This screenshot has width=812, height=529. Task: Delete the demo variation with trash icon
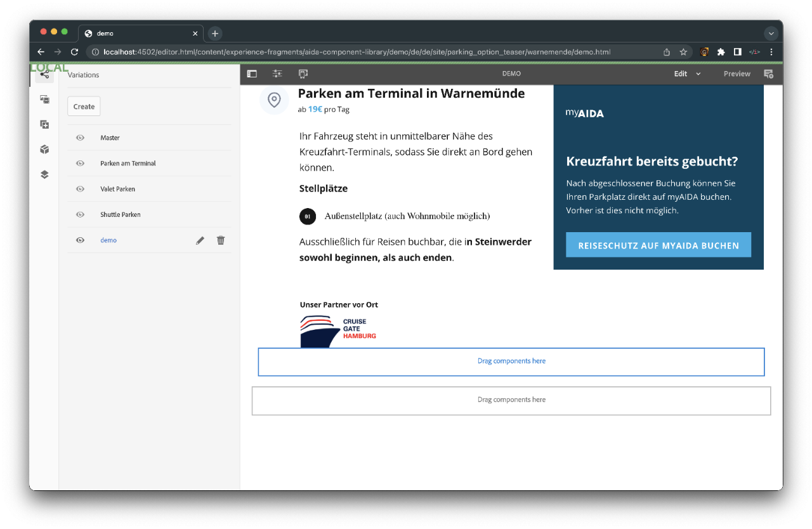221,240
